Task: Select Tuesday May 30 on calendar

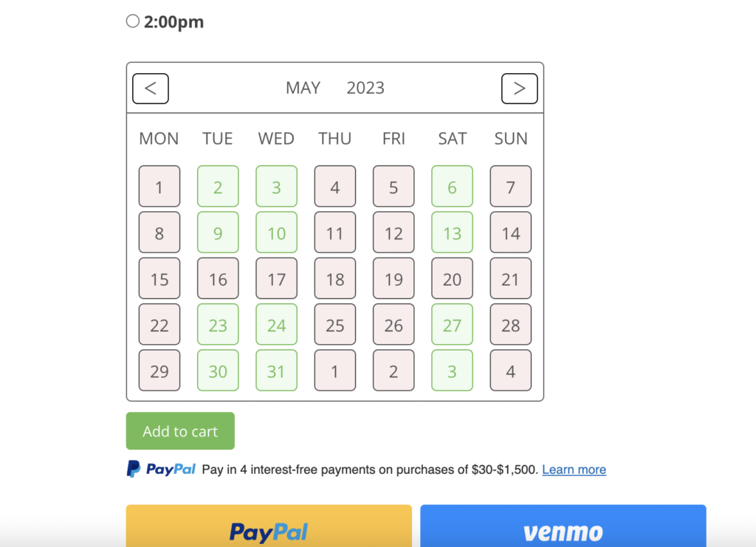Action: coord(218,371)
